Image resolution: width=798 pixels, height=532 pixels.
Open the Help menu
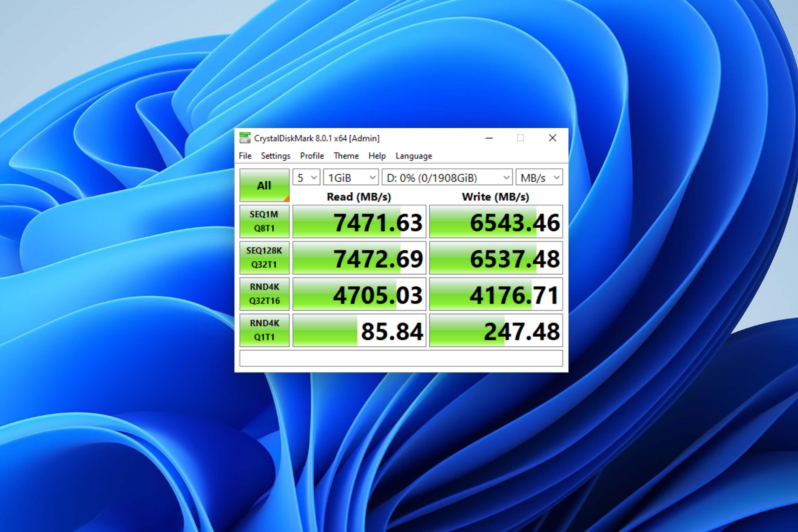click(x=377, y=156)
